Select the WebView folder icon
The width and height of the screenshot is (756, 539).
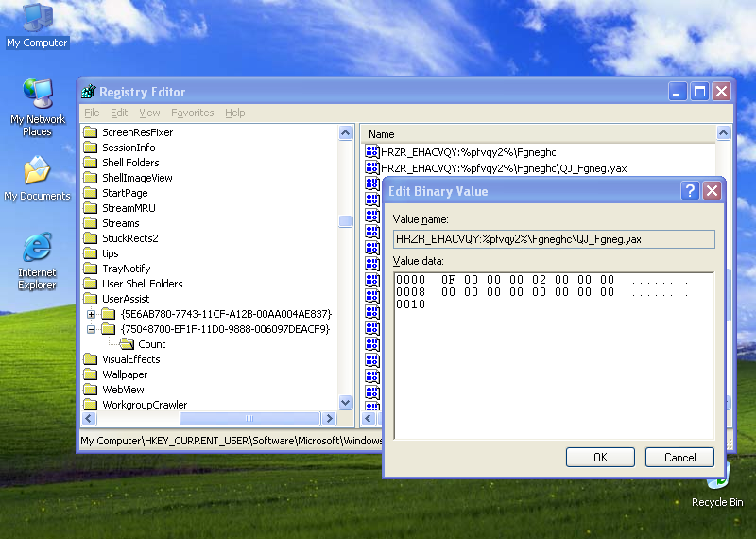coord(90,390)
